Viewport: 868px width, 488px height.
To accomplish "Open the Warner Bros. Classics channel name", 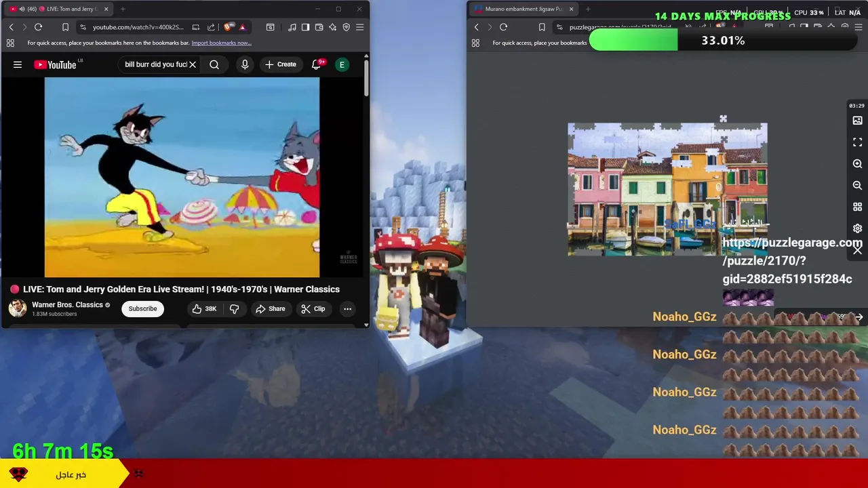I will click(x=67, y=305).
